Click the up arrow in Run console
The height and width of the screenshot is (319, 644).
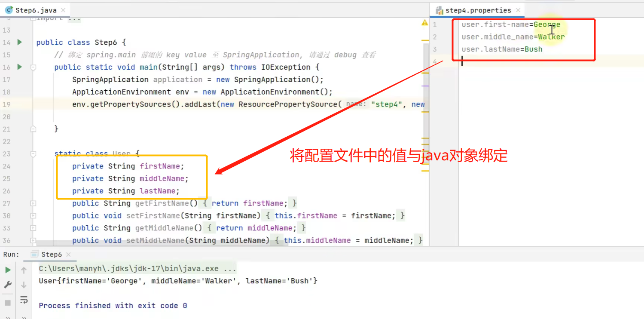pos(24,270)
